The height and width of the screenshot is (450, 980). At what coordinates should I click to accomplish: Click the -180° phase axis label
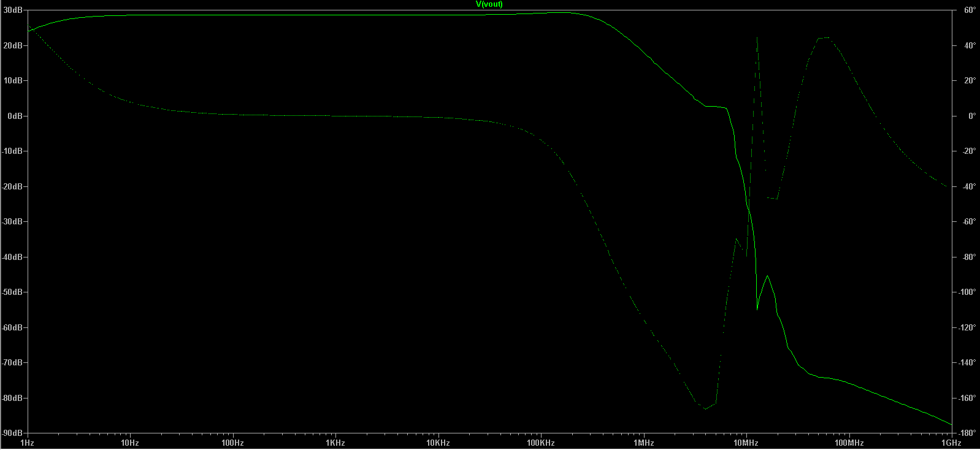pos(967,433)
